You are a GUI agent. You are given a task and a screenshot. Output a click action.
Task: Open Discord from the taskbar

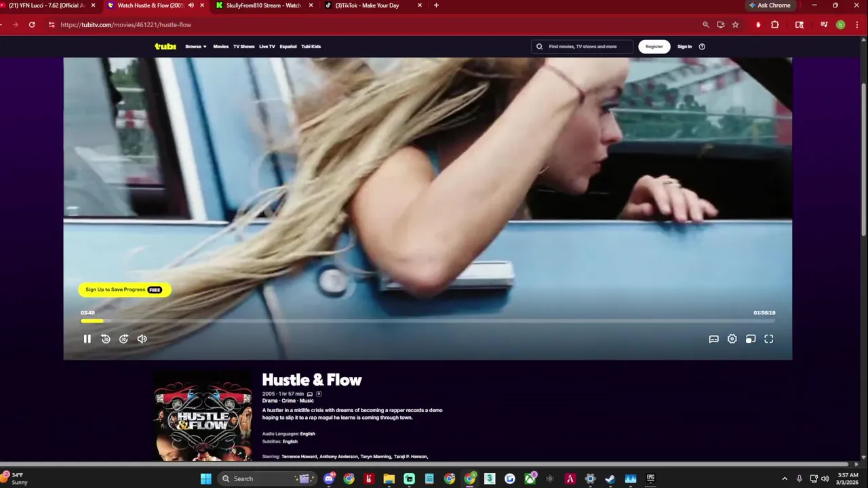click(330, 479)
